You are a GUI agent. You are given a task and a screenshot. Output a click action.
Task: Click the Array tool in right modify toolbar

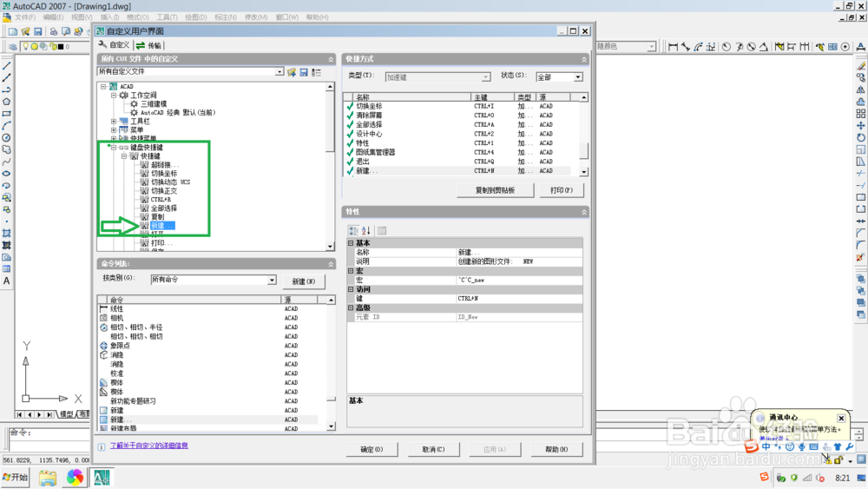click(860, 114)
